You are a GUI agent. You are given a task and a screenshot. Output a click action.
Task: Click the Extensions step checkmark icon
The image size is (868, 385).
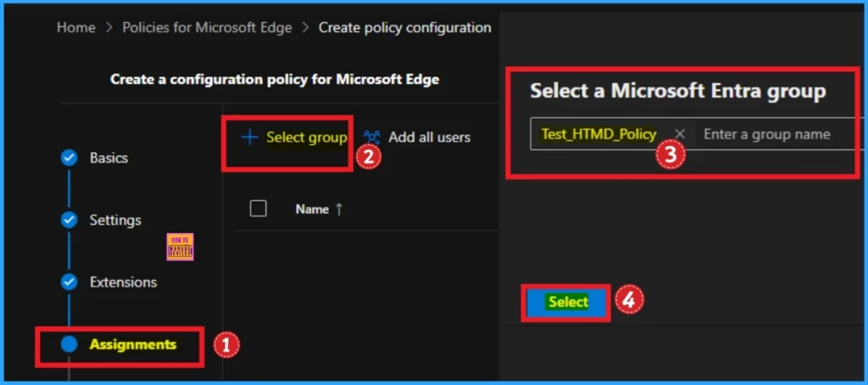69,282
